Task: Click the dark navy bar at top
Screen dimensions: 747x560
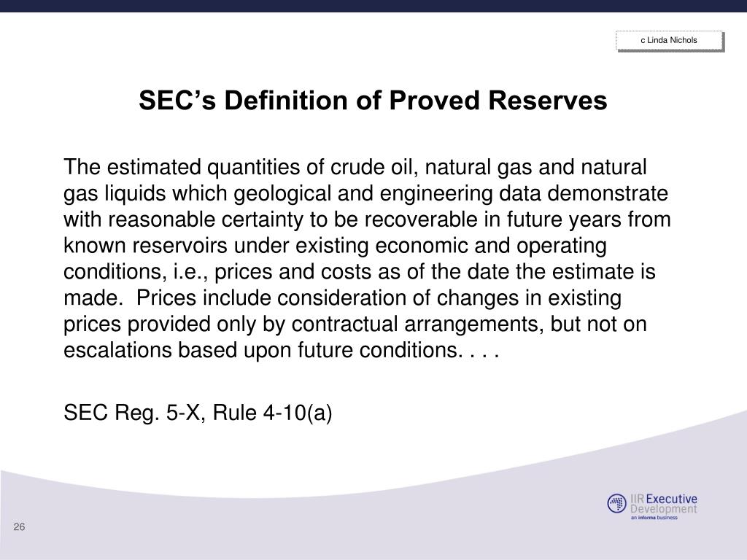Action: pos(373,6)
